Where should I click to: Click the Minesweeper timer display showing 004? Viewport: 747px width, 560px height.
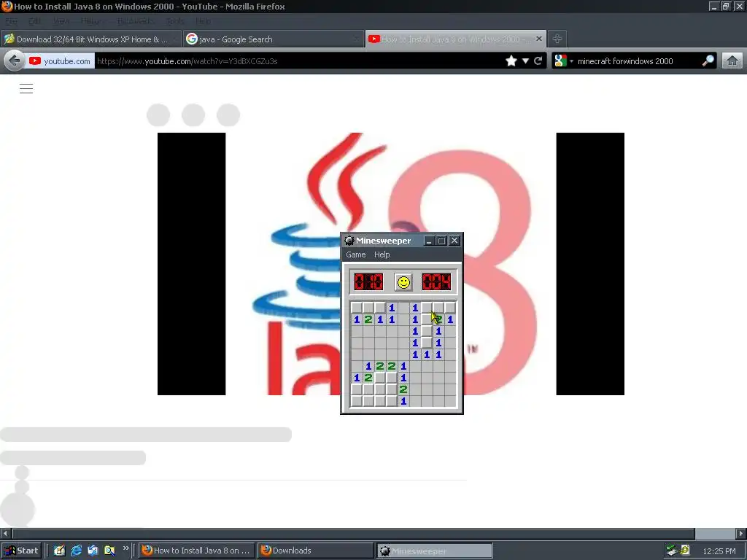pos(436,282)
